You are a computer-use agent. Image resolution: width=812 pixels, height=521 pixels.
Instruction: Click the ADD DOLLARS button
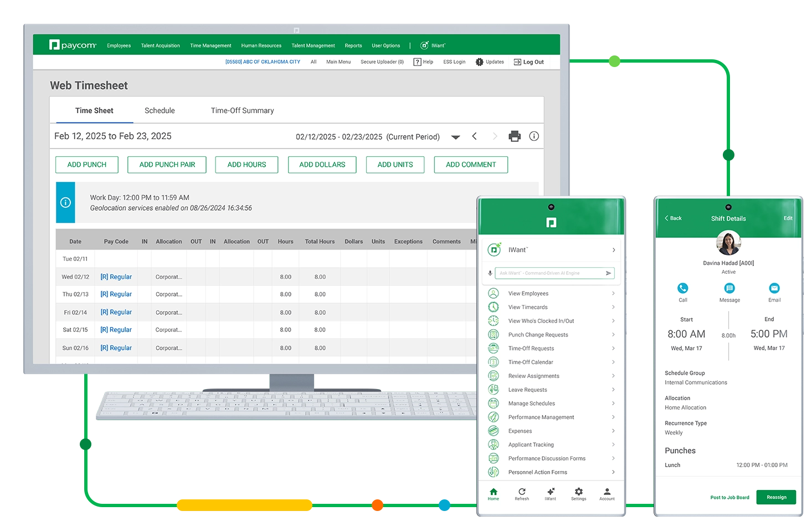[322, 165]
